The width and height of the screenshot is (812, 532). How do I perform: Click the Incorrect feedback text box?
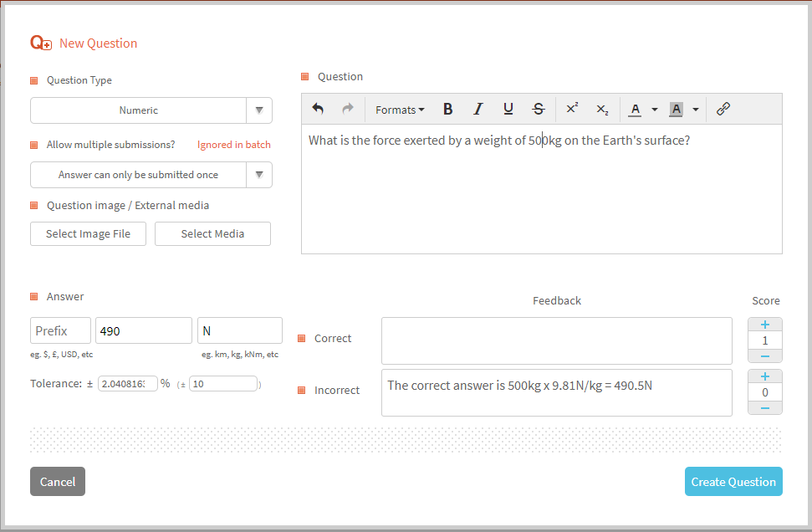[x=557, y=392]
